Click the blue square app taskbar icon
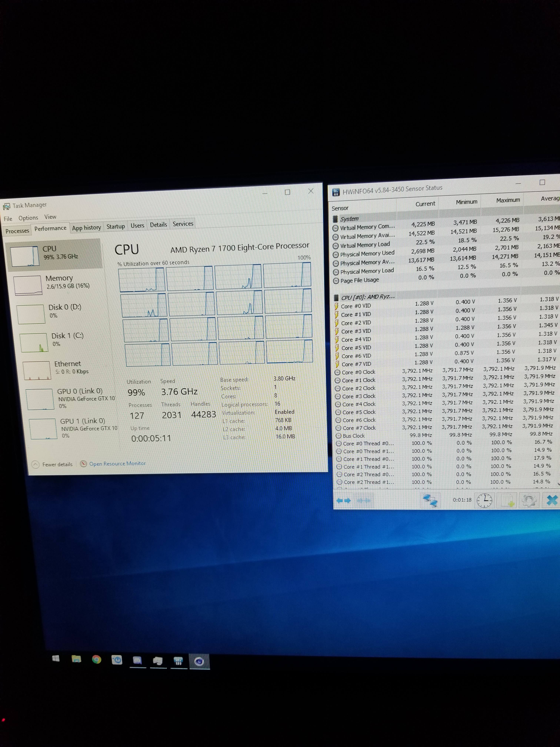The image size is (560, 747). [x=117, y=660]
